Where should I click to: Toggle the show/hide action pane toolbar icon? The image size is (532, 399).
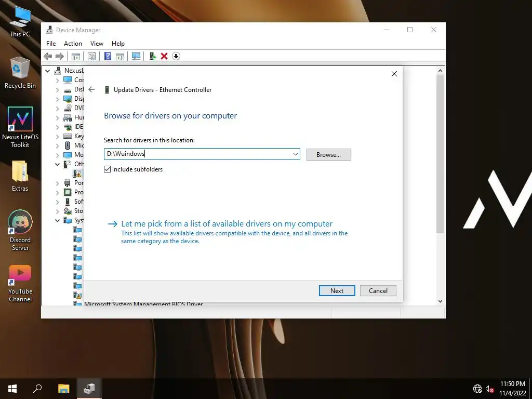120,56
